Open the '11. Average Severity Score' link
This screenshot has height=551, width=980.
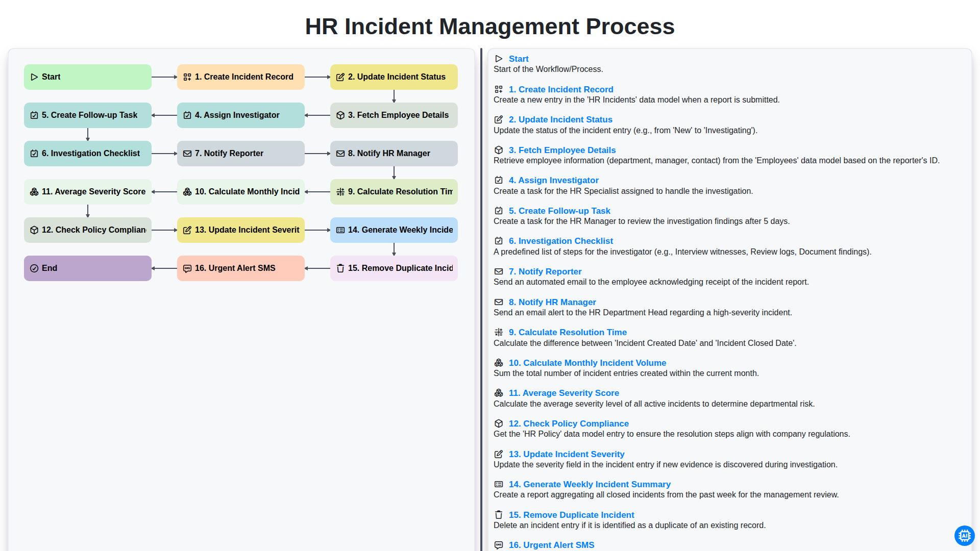(x=564, y=393)
